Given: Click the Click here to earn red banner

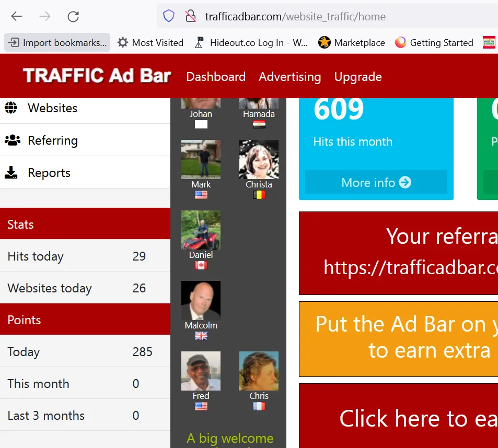Looking at the screenshot, I should (x=399, y=416).
